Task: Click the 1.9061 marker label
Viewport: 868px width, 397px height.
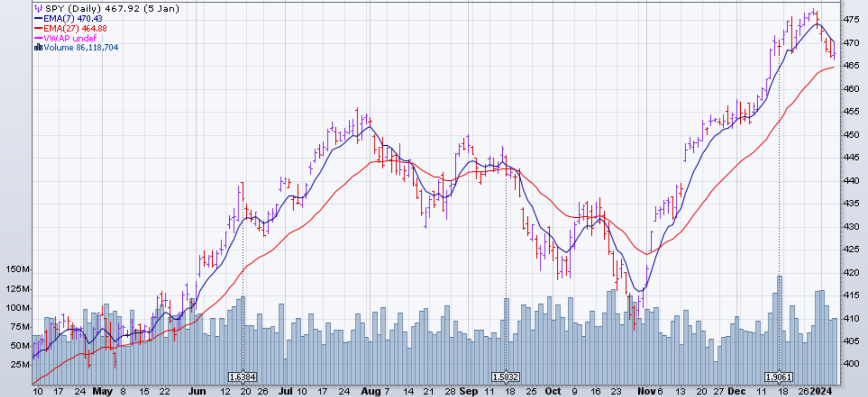Action: coord(778,377)
